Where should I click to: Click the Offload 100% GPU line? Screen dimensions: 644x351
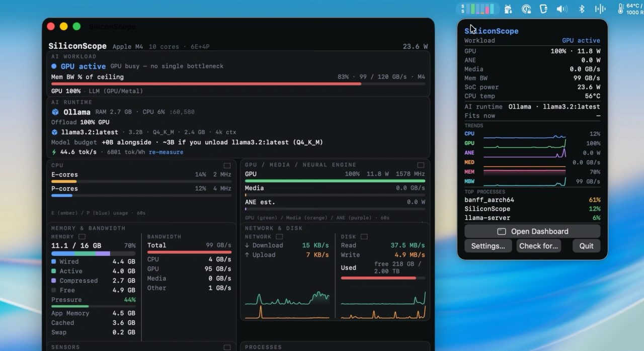[x=80, y=122]
